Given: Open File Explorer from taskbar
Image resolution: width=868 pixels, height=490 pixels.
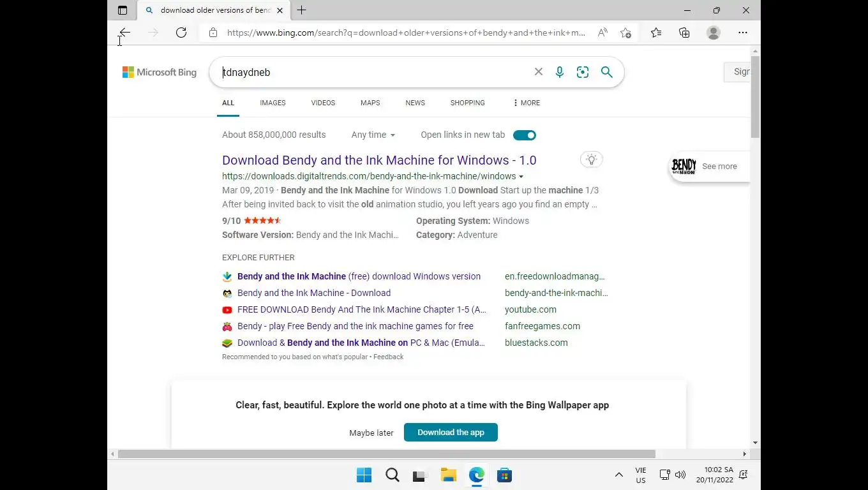Looking at the screenshot, I should pos(449,475).
